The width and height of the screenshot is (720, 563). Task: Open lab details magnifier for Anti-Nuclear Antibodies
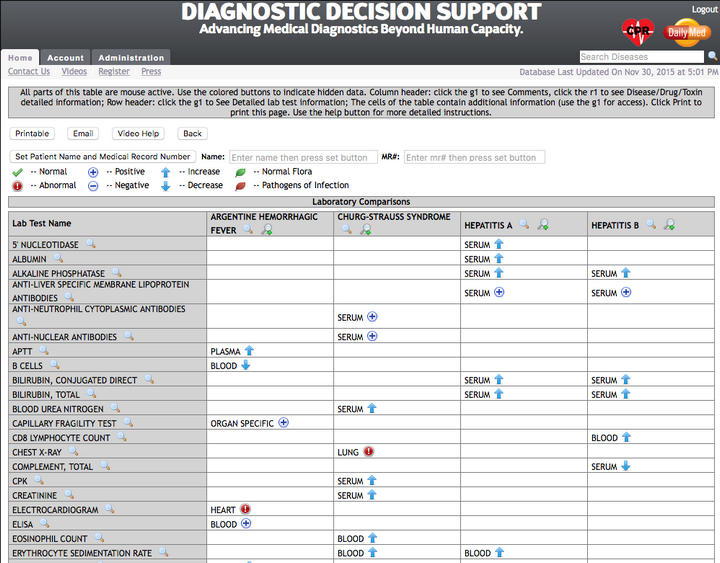(129, 336)
